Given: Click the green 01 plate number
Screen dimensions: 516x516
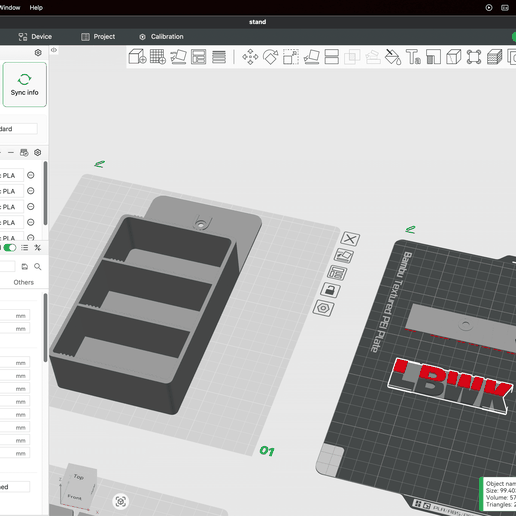Looking at the screenshot, I should (267, 451).
